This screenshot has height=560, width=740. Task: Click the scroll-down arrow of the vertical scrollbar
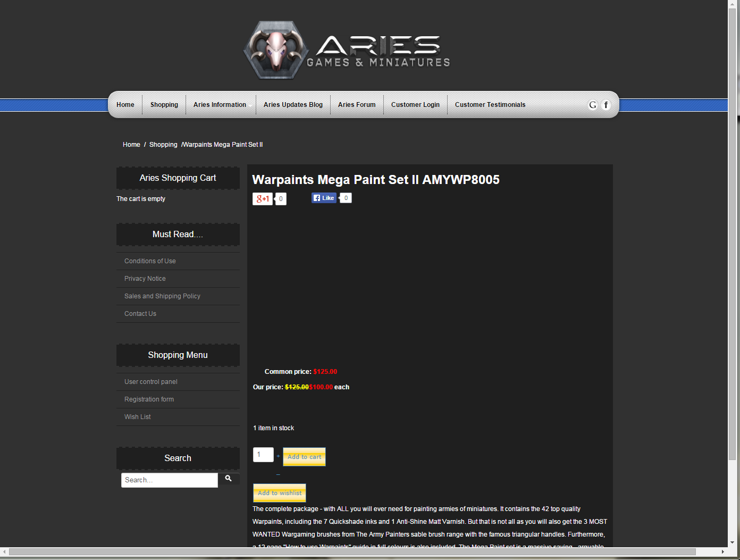coord(733,542)
